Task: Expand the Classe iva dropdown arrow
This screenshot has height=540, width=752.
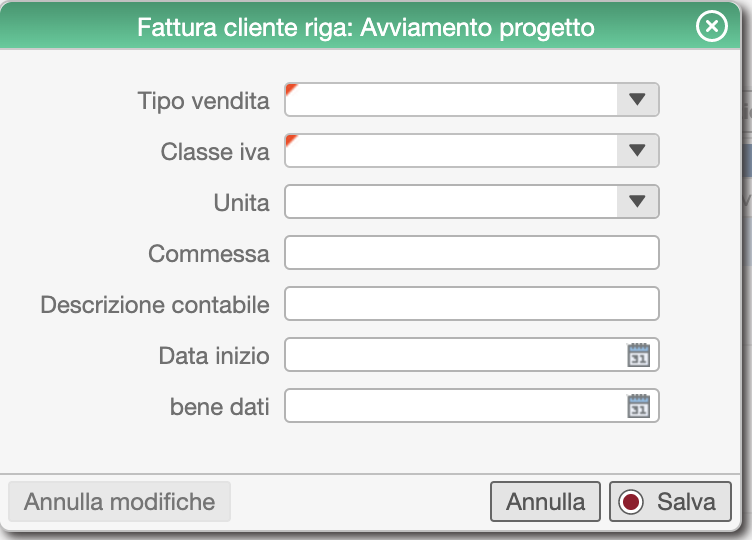Action: pos(637,151)
